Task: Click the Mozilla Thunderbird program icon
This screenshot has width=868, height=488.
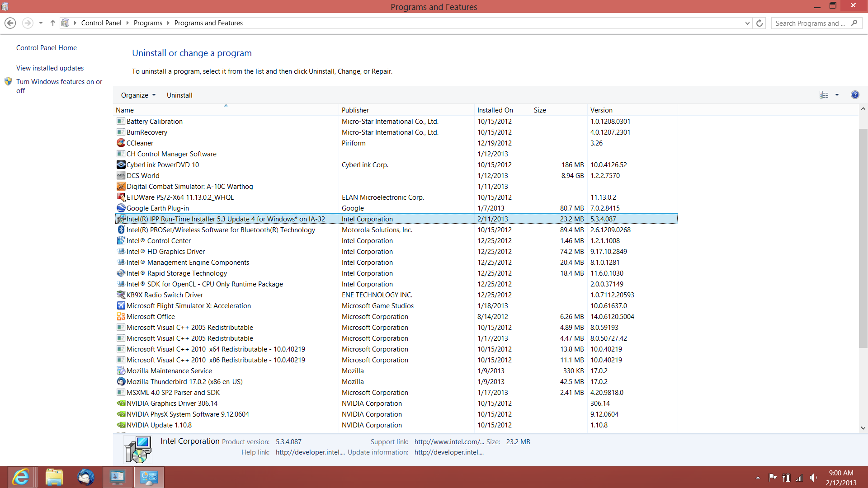Action: point(121,381)
